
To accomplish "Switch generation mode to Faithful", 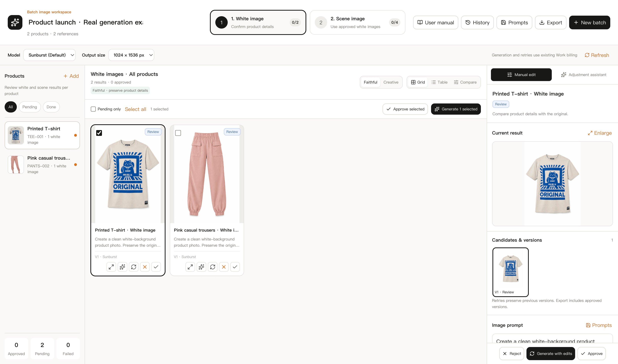I will pyautogui.click(x=370, y=82).
